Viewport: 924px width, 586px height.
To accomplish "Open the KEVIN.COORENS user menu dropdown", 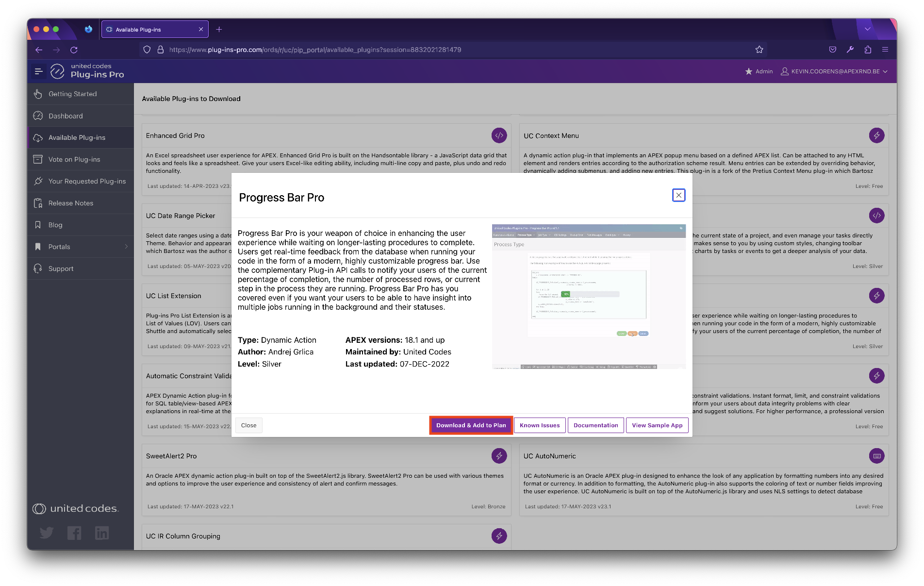I will [x=834, y=71].
